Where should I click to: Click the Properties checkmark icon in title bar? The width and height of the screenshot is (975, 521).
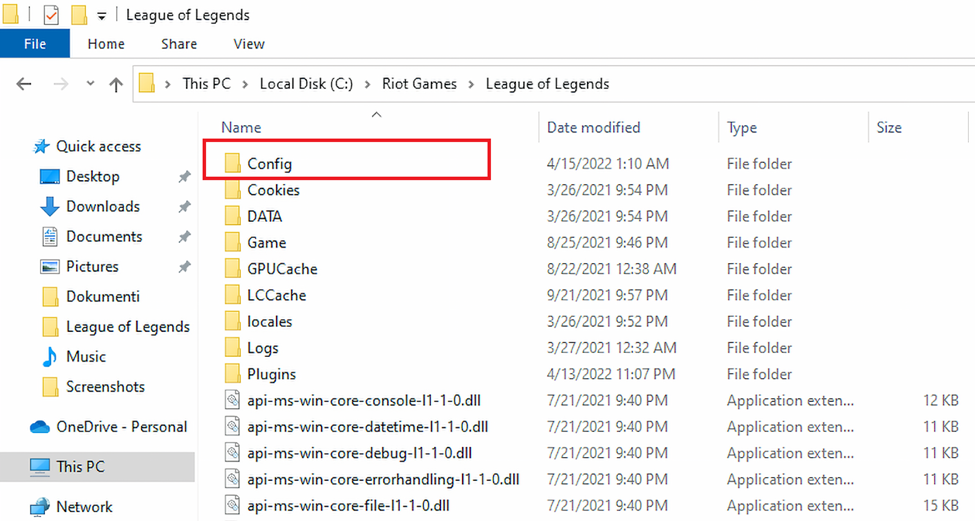[51, 14]
